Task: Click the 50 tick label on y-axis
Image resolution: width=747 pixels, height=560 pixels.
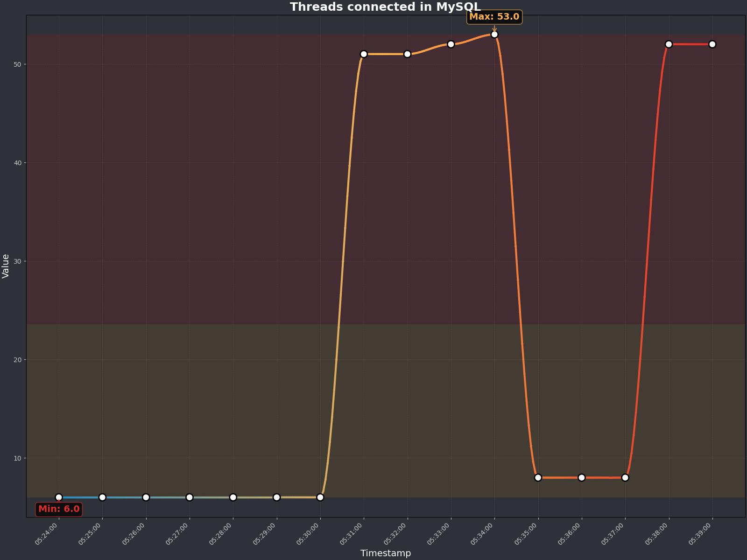Action: [x=17, y=64]
